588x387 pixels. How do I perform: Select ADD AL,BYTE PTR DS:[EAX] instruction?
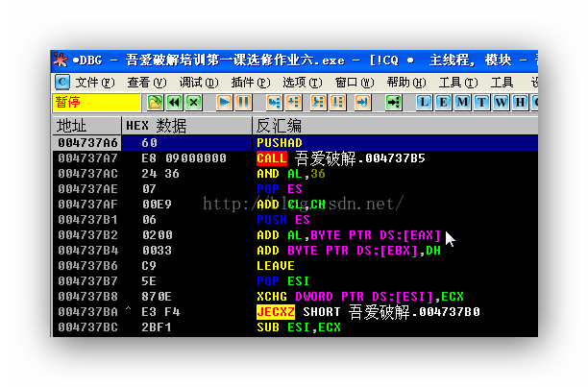[x=349, y=235]
